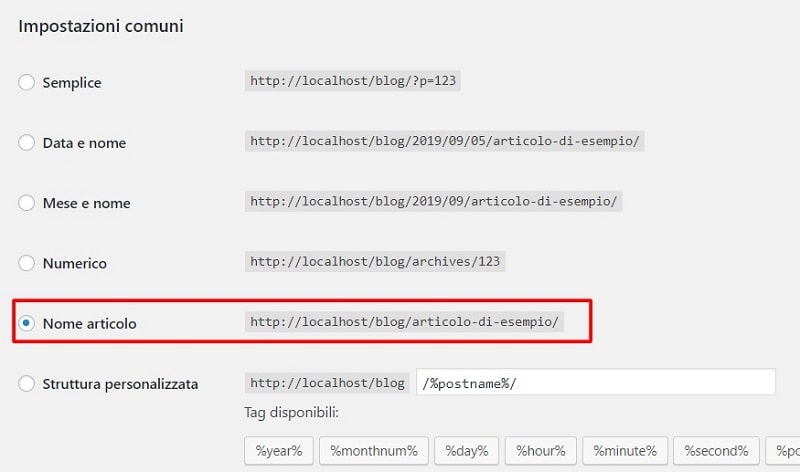Viewport: 800px width, 472px height.
Task: Click the ?p=123 example URL
Action: click(354, 82)
